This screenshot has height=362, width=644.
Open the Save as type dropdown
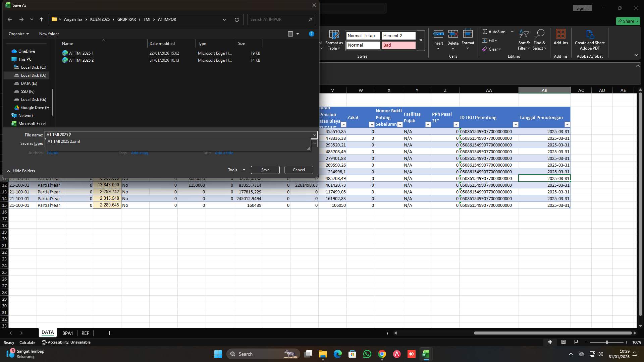point(314,143)
